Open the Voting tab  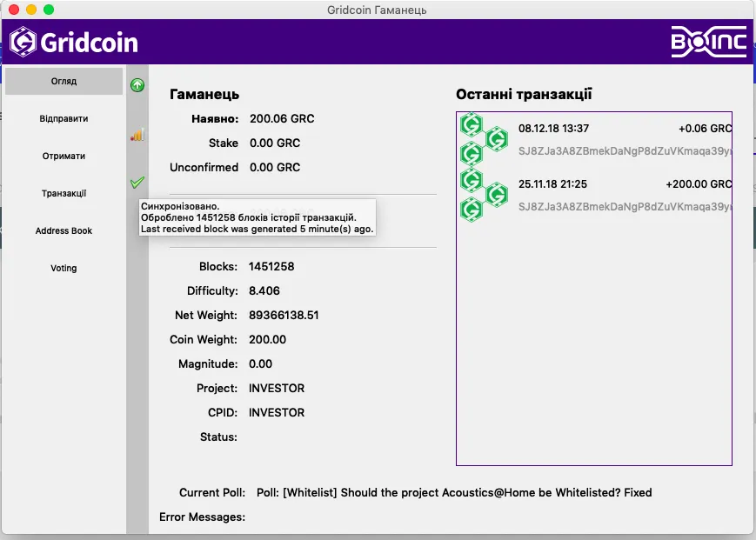[x=64, y=268]
